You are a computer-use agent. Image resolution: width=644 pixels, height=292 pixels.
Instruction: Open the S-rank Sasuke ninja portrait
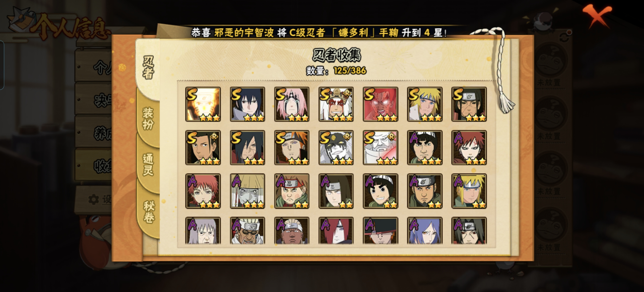[x=247, y=104]
